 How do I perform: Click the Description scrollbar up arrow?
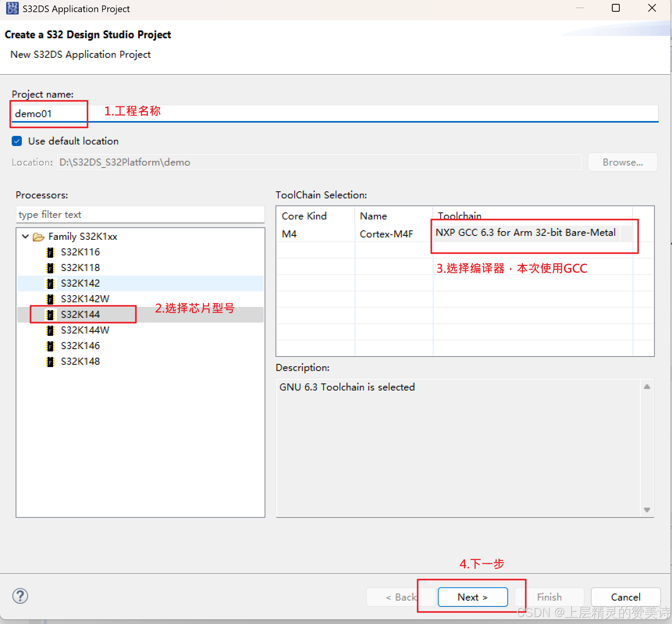click(x=647, y=387)
